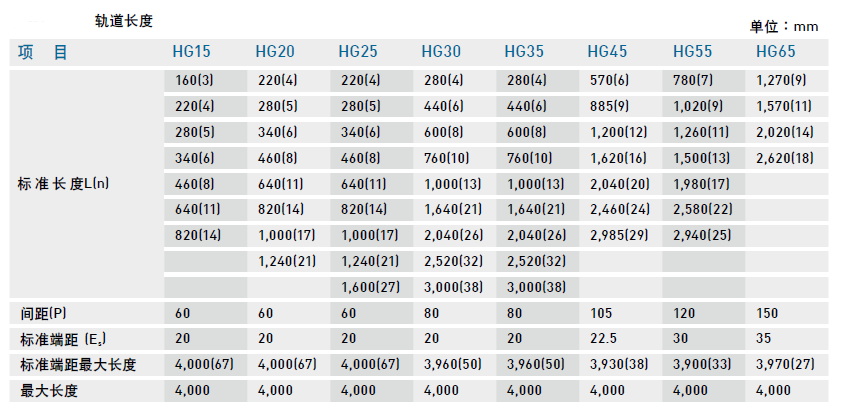Viewport: 842px width, 410px height.
Task: Select the HG45 column header
Action: (607, 53)
